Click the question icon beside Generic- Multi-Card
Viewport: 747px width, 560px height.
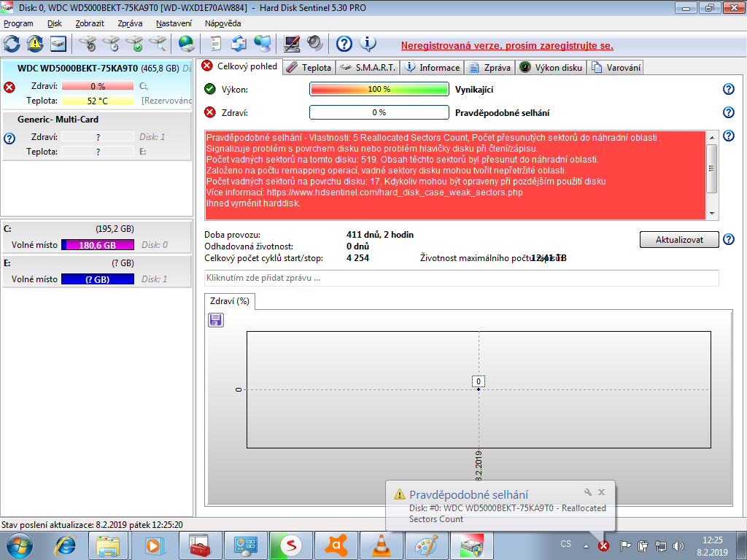coord(9,139)
